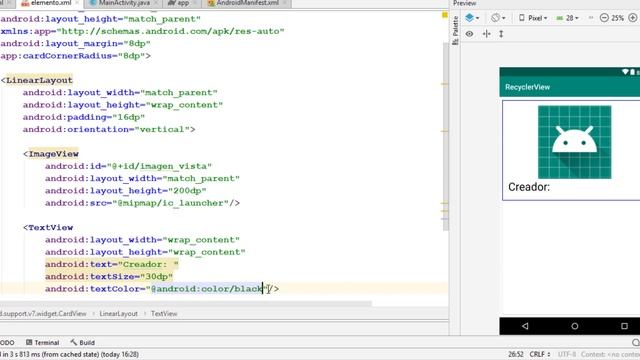The image size is (640, 360).
Task: Close the elemento.xml tab
Action: 76,3
